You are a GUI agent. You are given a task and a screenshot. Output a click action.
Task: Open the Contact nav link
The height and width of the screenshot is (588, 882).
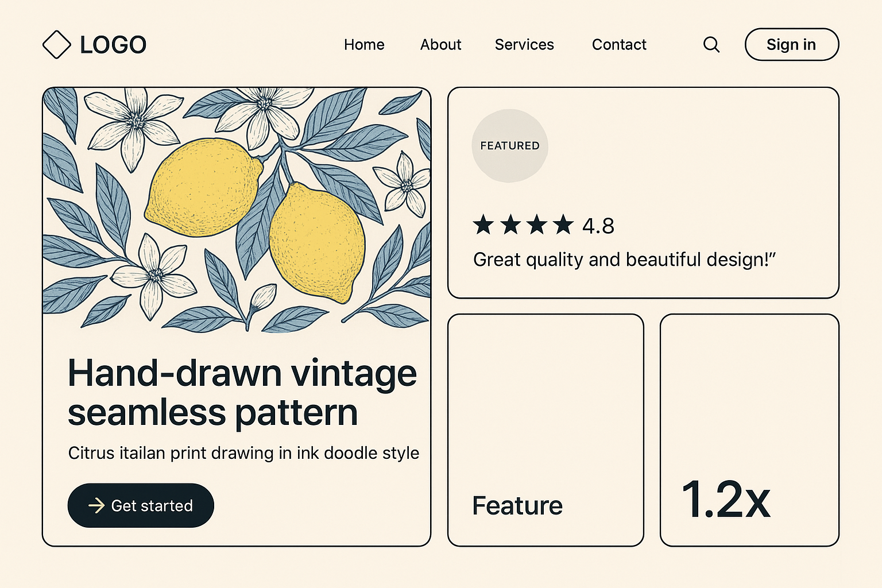click(619, 45)
